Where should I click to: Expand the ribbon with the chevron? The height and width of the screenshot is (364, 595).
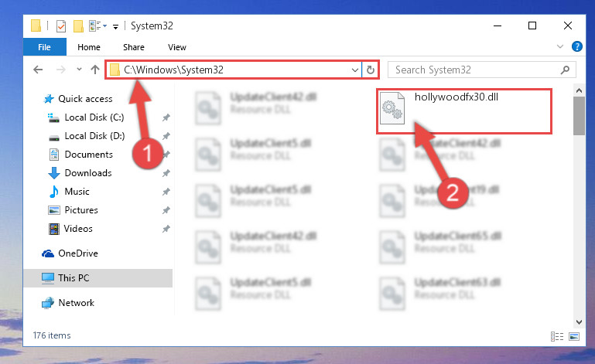(x=560, y=46)
